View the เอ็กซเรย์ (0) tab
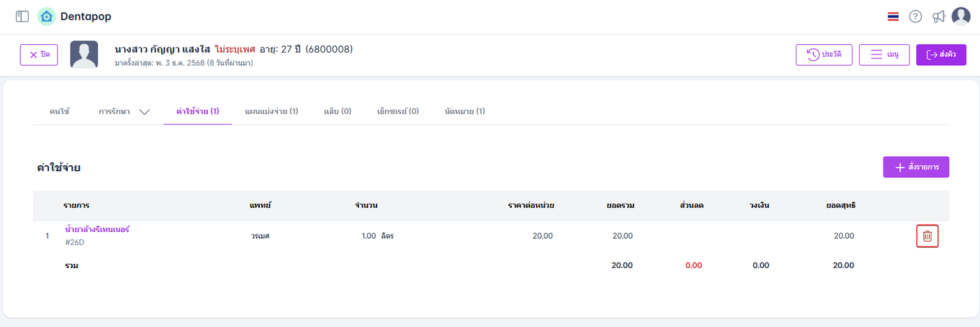980x327 pixels. (398, 111)
